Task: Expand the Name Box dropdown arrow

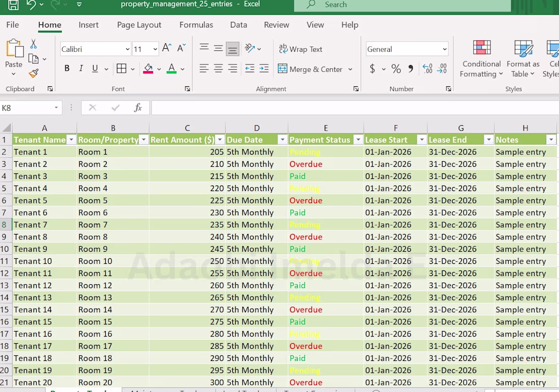Action: coord(56,108)
